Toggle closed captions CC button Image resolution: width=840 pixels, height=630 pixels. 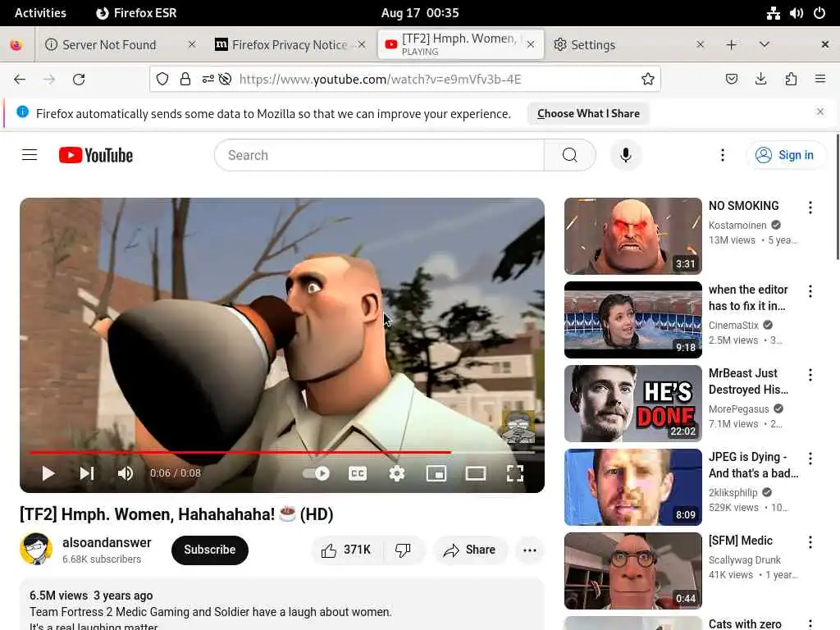358,473
